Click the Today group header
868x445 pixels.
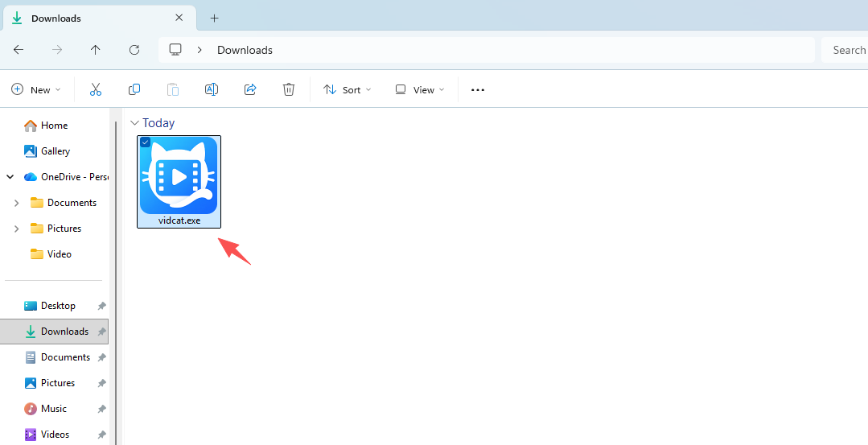point(158,123)
